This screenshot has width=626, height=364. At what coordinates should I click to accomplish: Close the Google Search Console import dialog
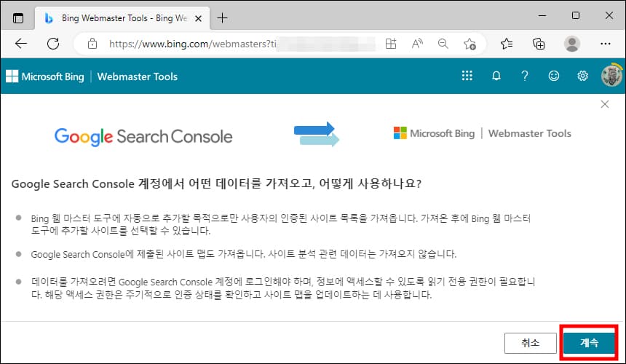coord(605,104)
